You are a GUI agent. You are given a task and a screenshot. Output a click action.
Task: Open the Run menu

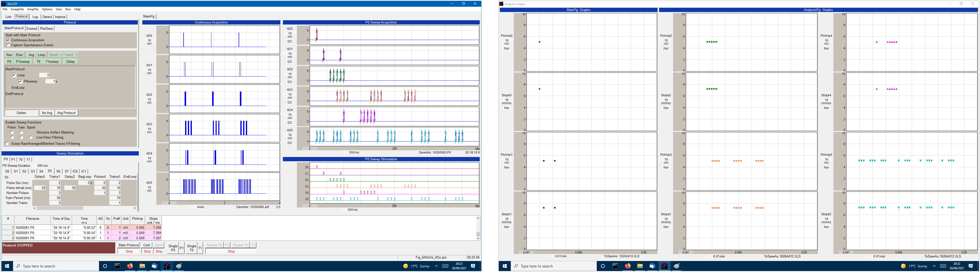(x=68, y=9)
